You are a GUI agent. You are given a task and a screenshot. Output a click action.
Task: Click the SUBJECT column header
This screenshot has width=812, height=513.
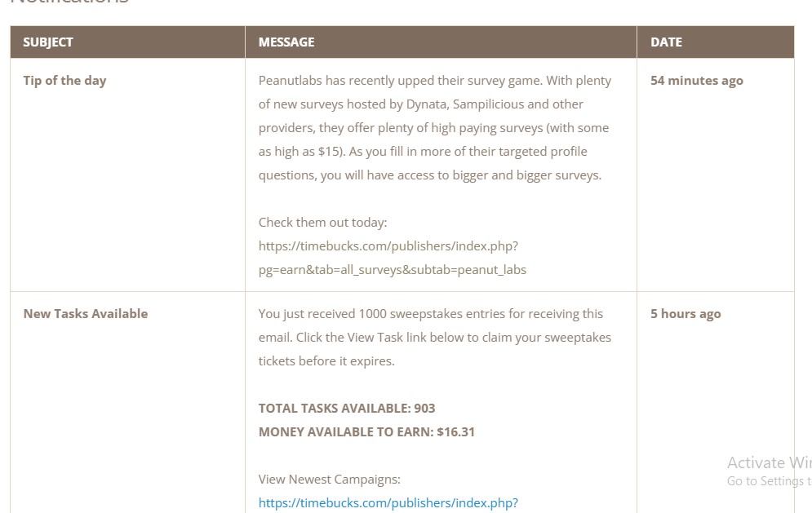coord(47,42)
